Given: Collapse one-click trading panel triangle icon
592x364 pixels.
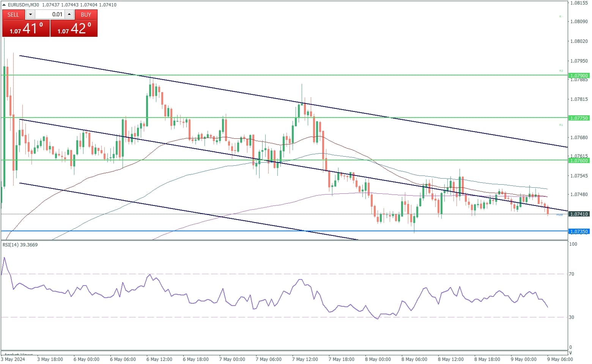Looking at the screenshot, I should 4,5.
